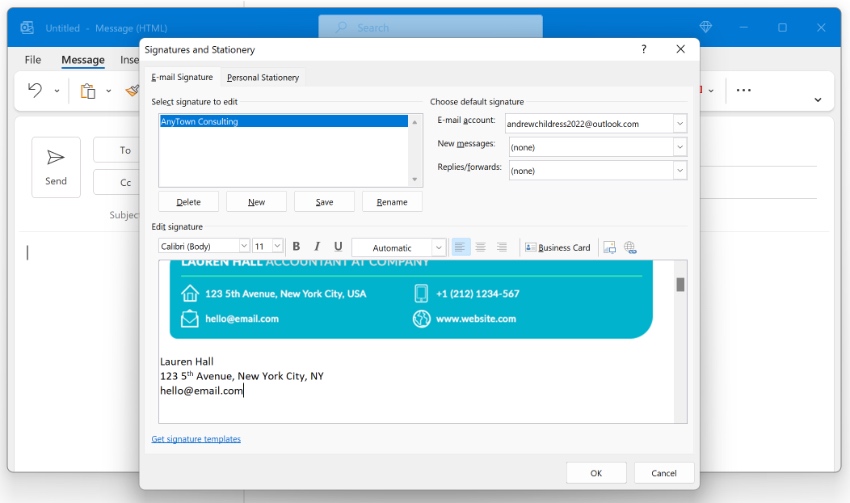Align signature text right
Screen dimensions: 850x503
501,247
